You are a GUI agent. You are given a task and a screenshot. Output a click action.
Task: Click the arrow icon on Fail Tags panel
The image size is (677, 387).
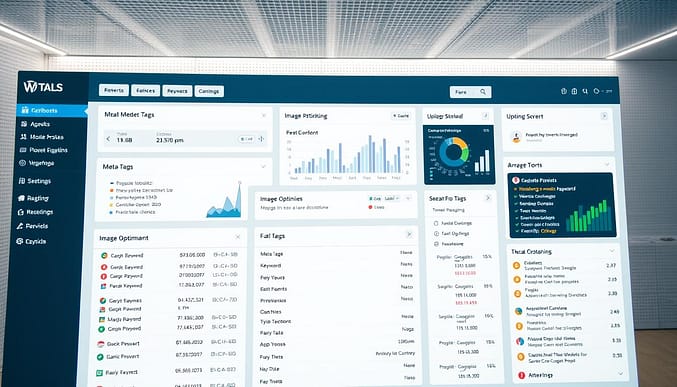[409, 235]
